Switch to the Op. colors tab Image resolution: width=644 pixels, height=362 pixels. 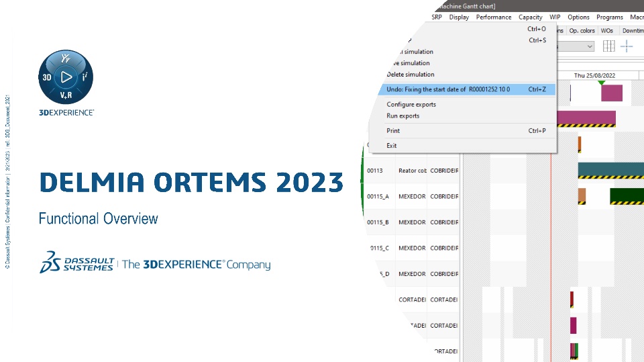(582, 31)
